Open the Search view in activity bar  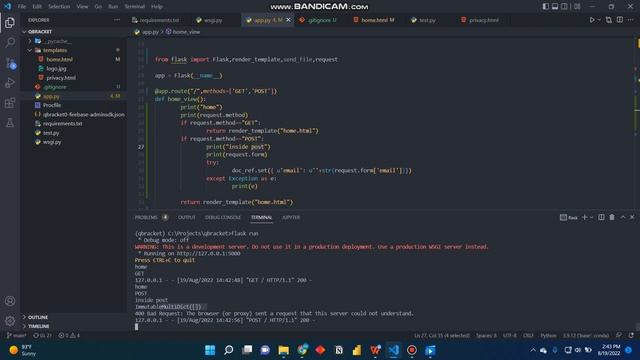click(10, 42)
